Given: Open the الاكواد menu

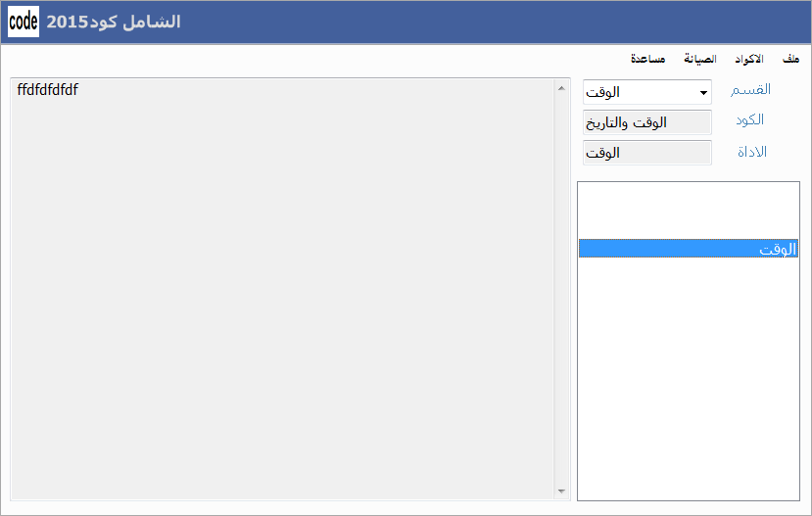Looking at the screenshot, I should pyautogui.click(x=748, y=59).
